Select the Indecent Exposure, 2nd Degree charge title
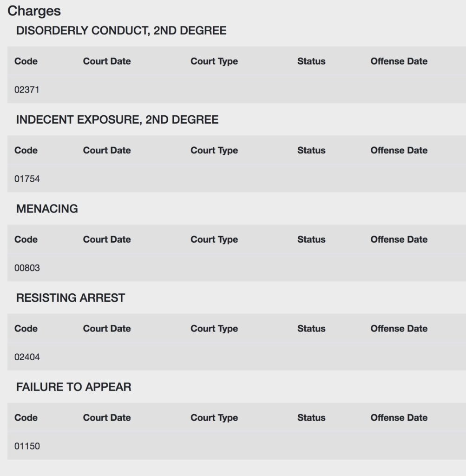The image size is (466, 476). [117, 119]
